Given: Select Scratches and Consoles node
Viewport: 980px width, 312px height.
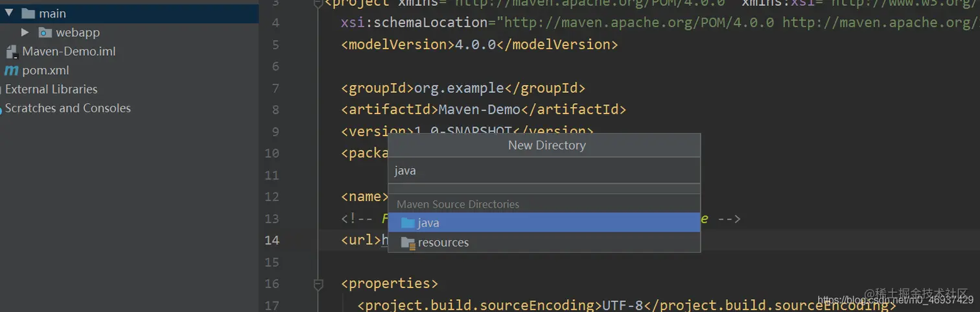Looking at the screenshot, I should point(68,108).
